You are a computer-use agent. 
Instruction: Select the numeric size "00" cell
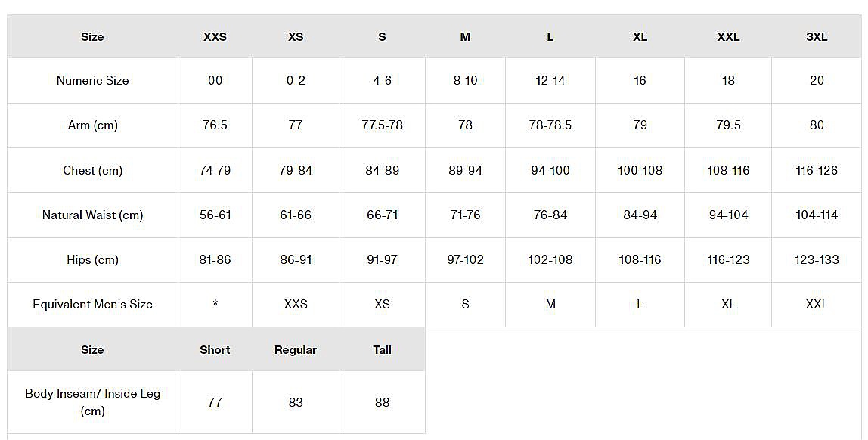[215, 81]
